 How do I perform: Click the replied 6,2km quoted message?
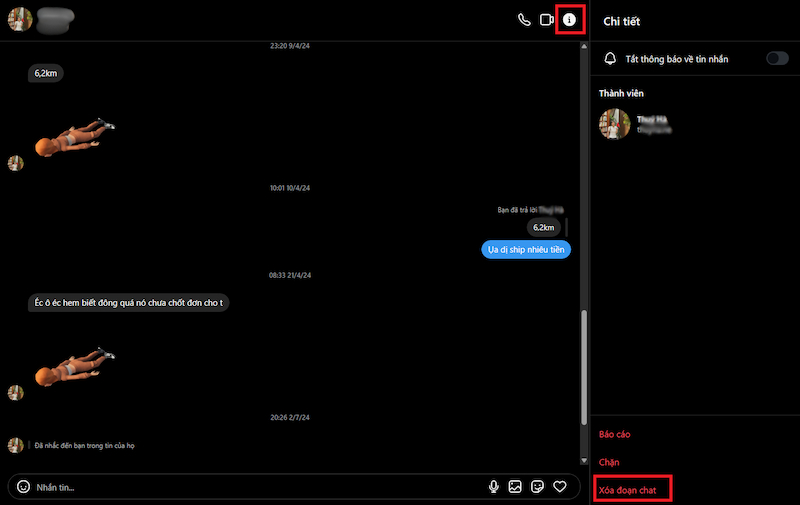(544, 227)
